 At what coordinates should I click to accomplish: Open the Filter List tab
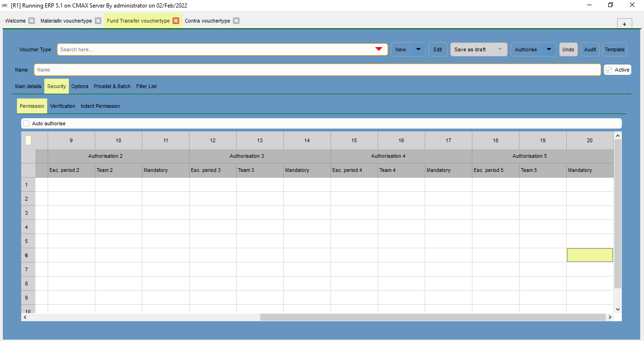point(147,86)
